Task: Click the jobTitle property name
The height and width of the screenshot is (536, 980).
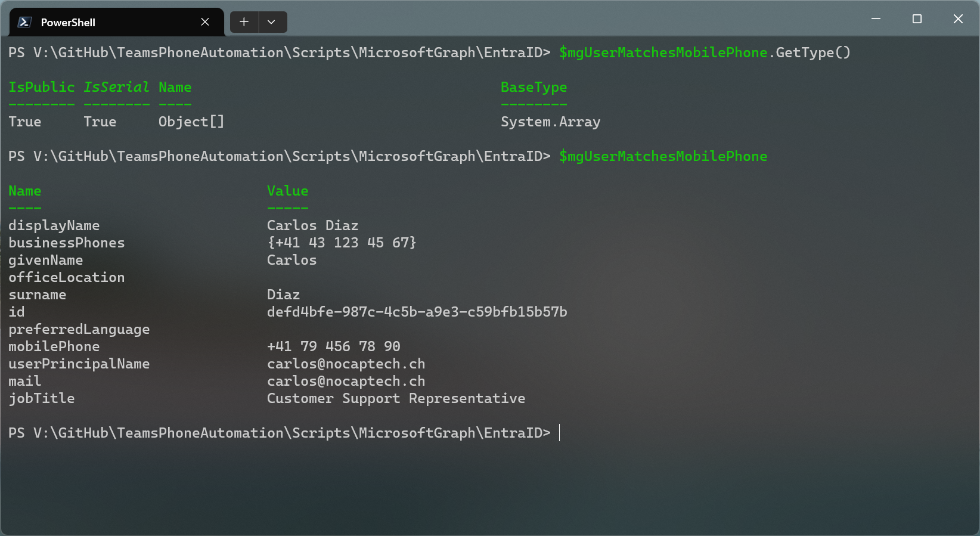Action: tap(42, 398)
